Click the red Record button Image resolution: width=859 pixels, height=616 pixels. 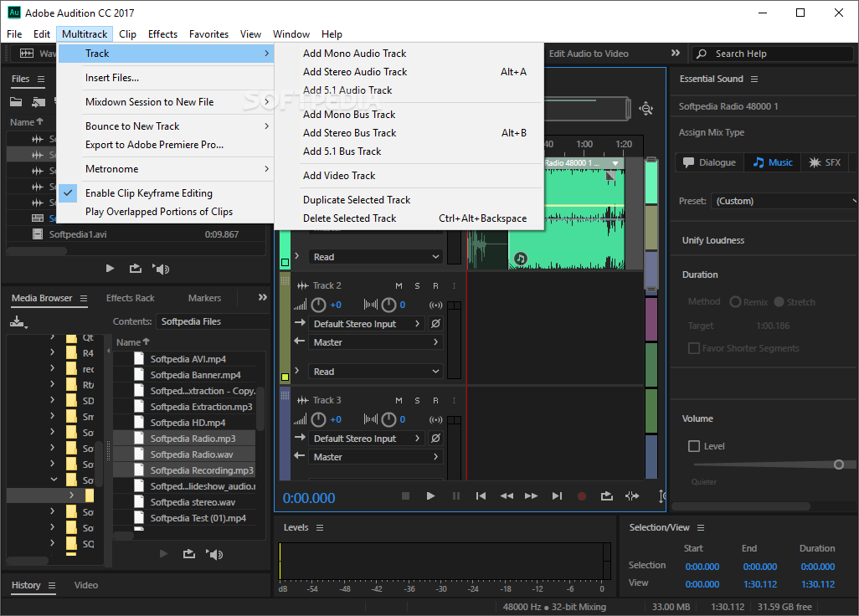pos(582,496)
